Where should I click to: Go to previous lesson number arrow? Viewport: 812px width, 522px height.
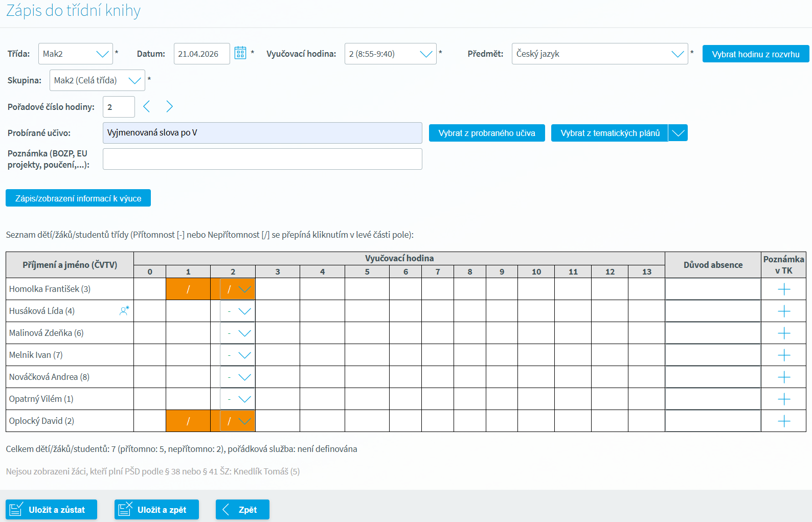coord(147,106)
